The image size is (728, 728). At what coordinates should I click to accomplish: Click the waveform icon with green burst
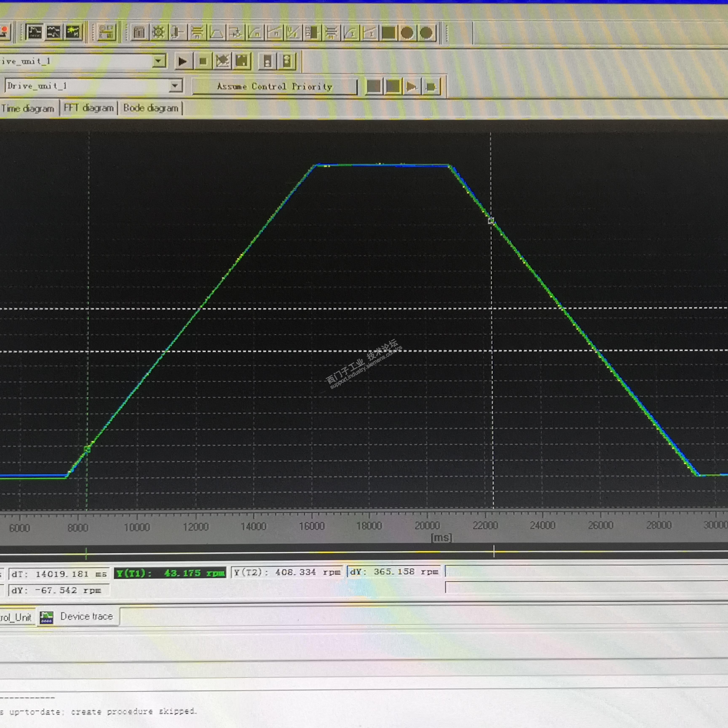pos(73,32)
